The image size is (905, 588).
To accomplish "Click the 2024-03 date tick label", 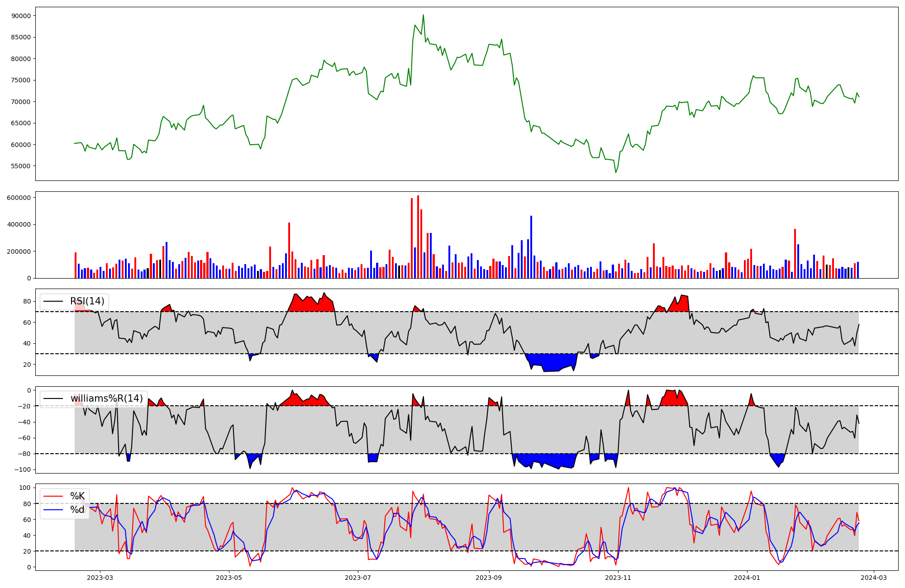I will [x=874, y=578].
